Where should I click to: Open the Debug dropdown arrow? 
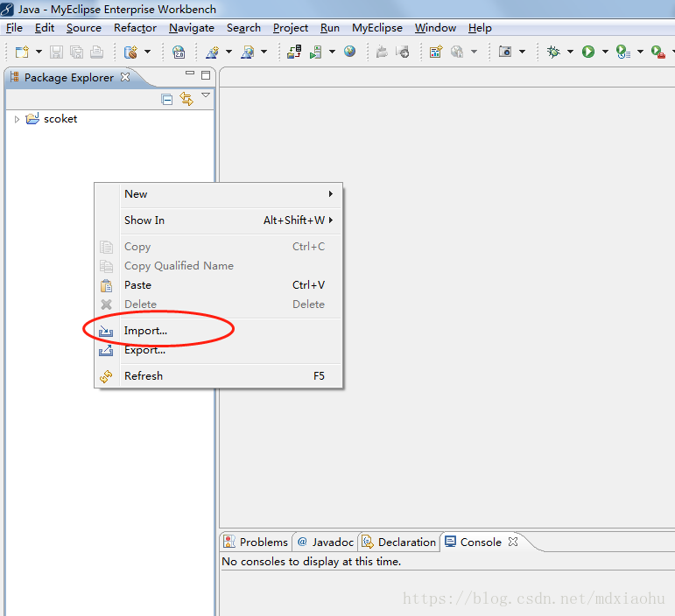(x=571, y=52)
